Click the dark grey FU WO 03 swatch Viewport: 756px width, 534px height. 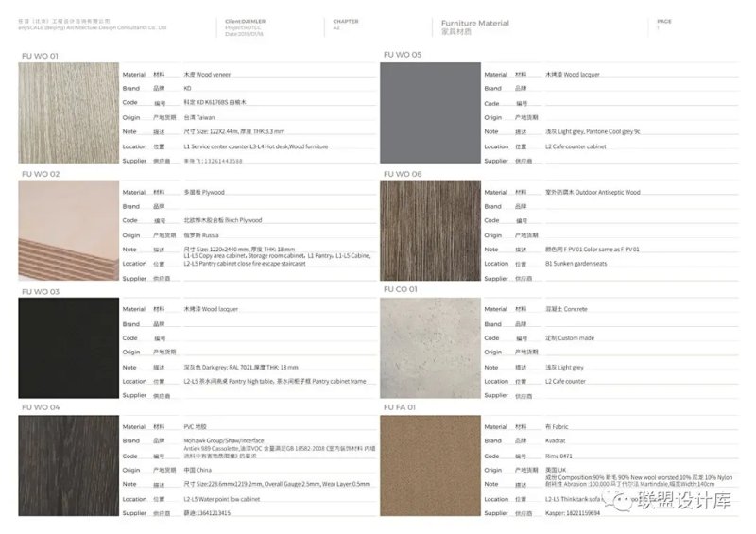[x=69, y=349]
